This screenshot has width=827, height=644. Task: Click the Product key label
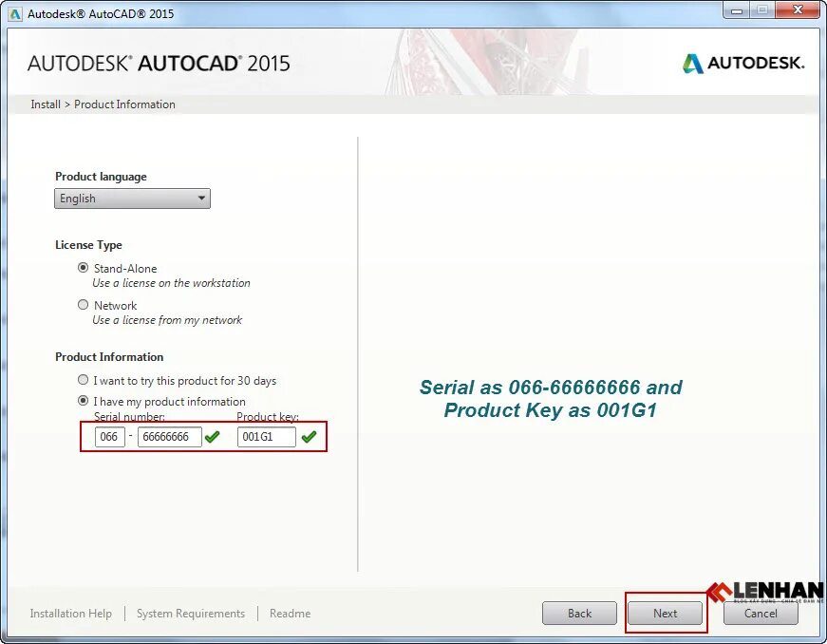[x=268, y=417]
